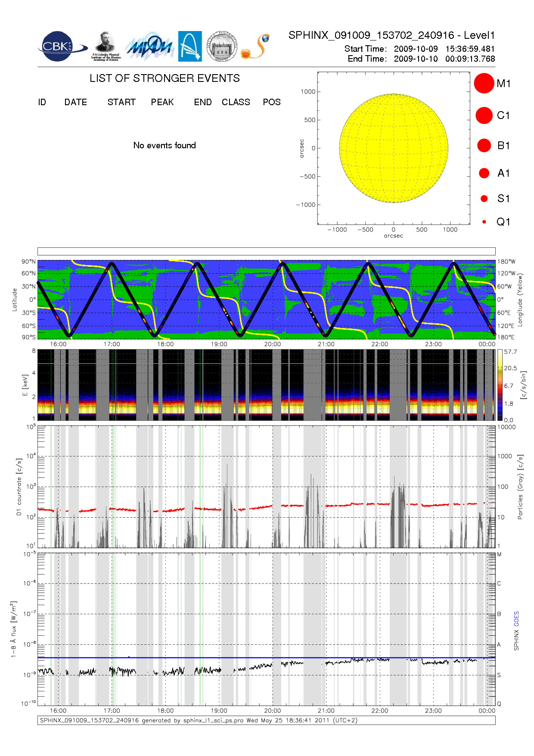Click the tiny red Q1 legend dot
534x756 pixels.
[484, 222]
